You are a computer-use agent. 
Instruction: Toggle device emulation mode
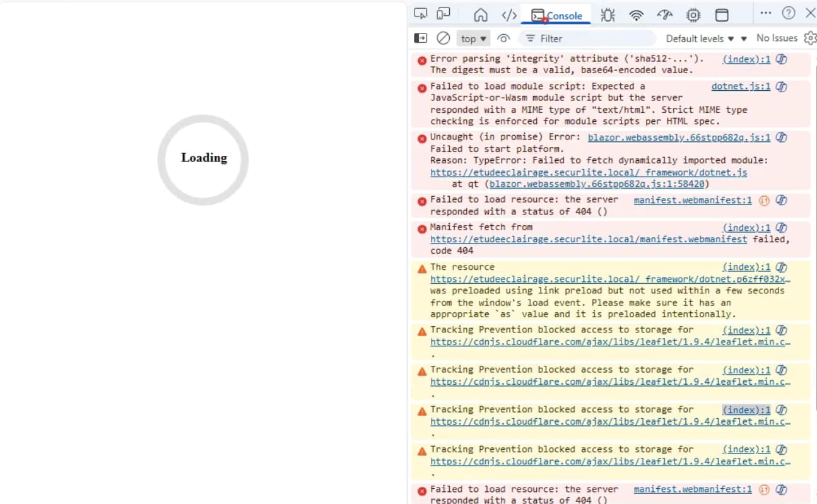pyautogui.click(x=444, y=14)
